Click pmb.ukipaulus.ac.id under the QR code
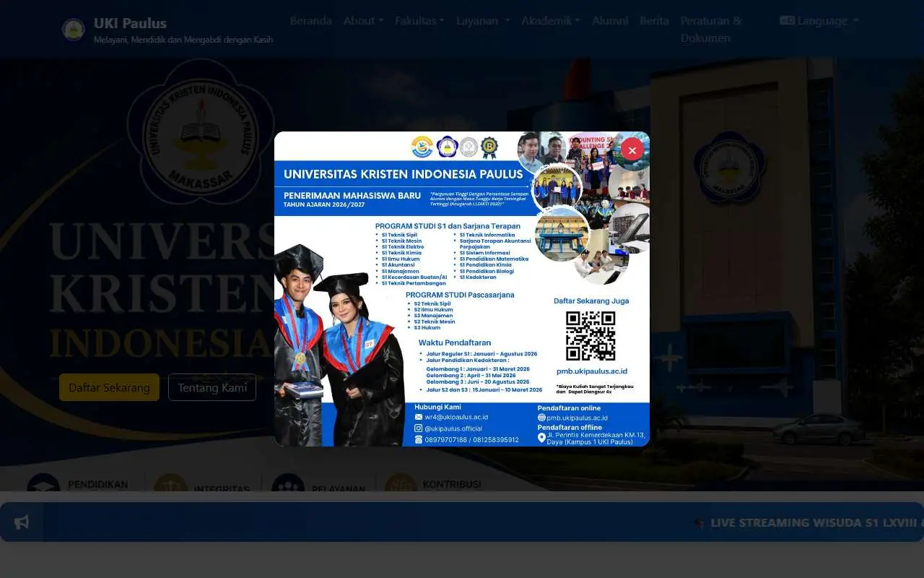Screen dimensions: 924x578 [591, 371]
